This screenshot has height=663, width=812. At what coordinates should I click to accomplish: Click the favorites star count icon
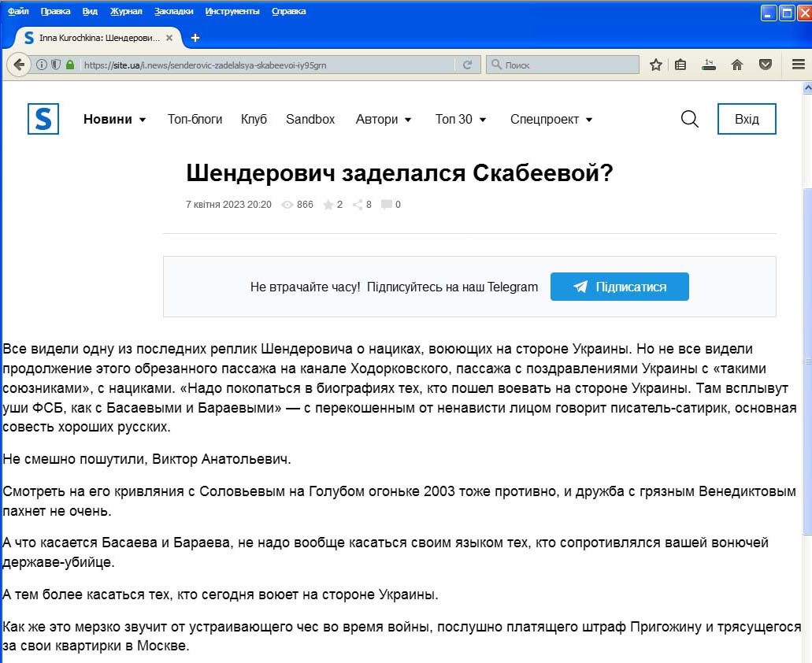pyautogui.click(x=328, y=205)
